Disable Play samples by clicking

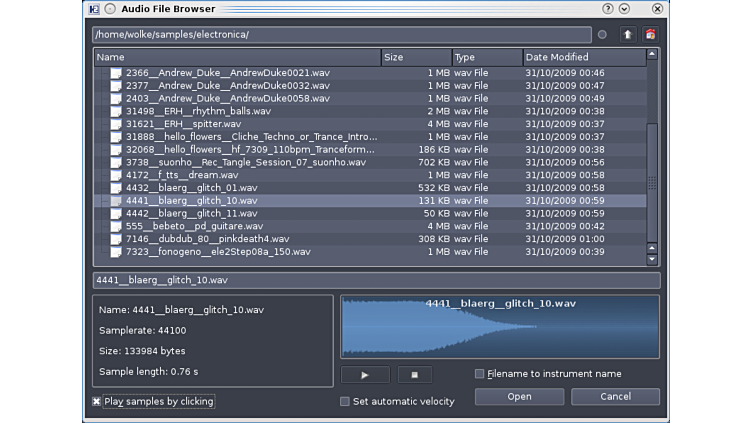pyautogui.click(x=97, y=401)
